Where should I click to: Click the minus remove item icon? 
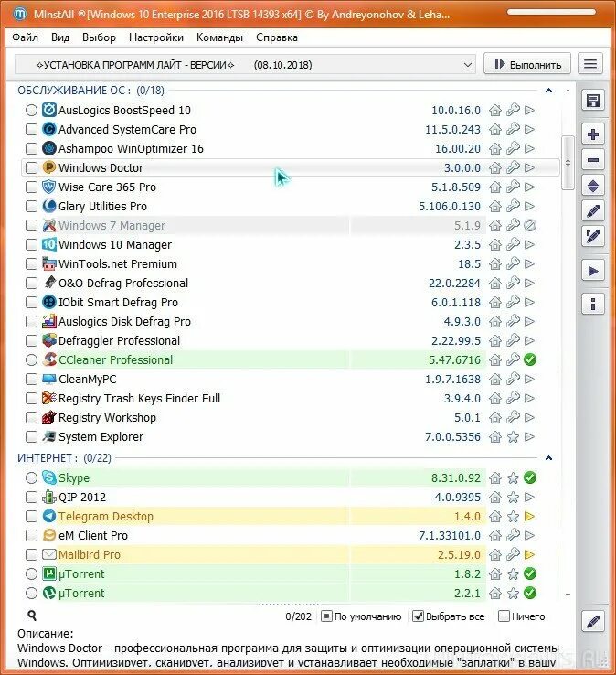coord(593,160)
